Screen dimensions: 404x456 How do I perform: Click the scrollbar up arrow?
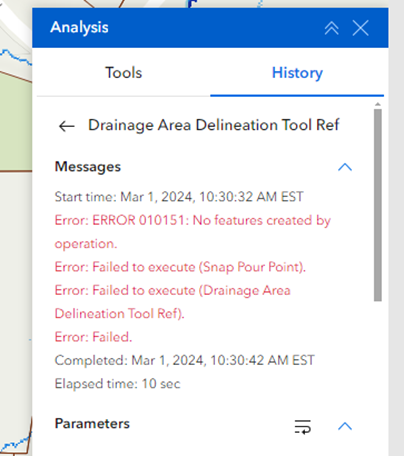(x=378, y=105)
